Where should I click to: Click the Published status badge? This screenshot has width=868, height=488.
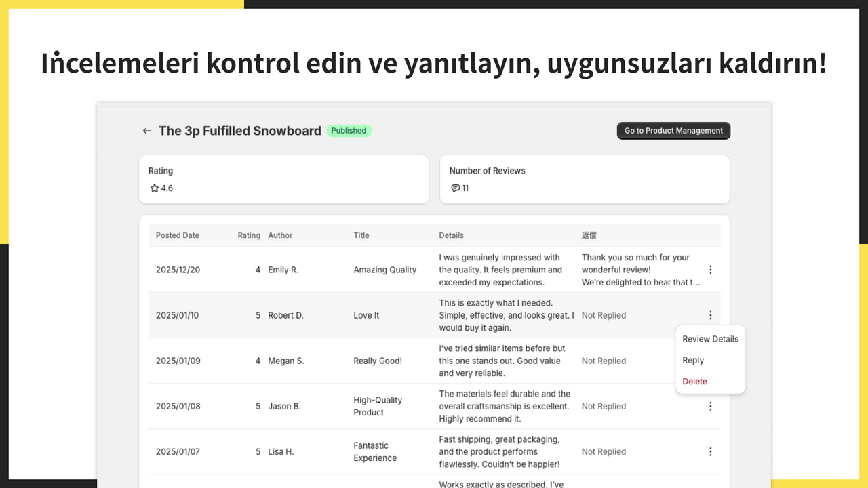(x=349, y=131)
